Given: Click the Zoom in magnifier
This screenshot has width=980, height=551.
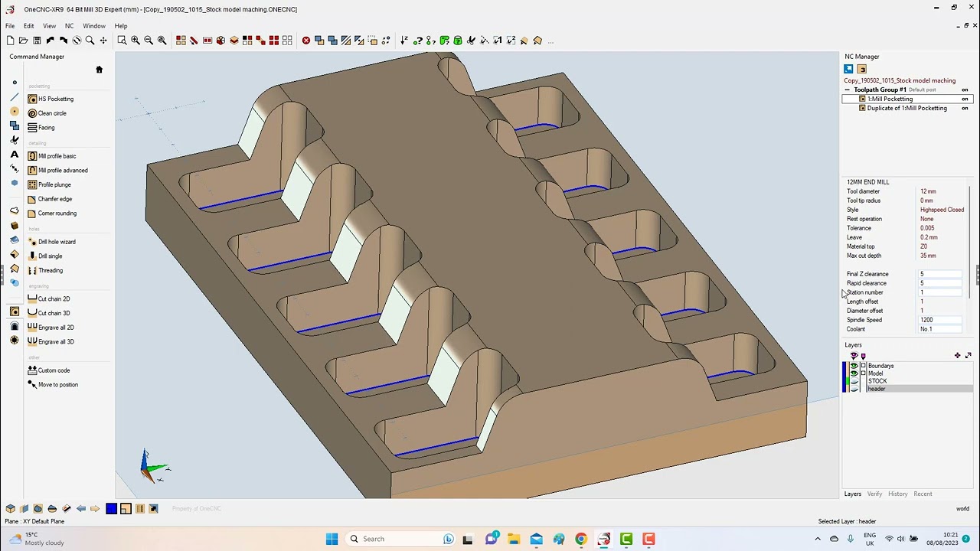Looking at the screenshot, I should point(135,41).
